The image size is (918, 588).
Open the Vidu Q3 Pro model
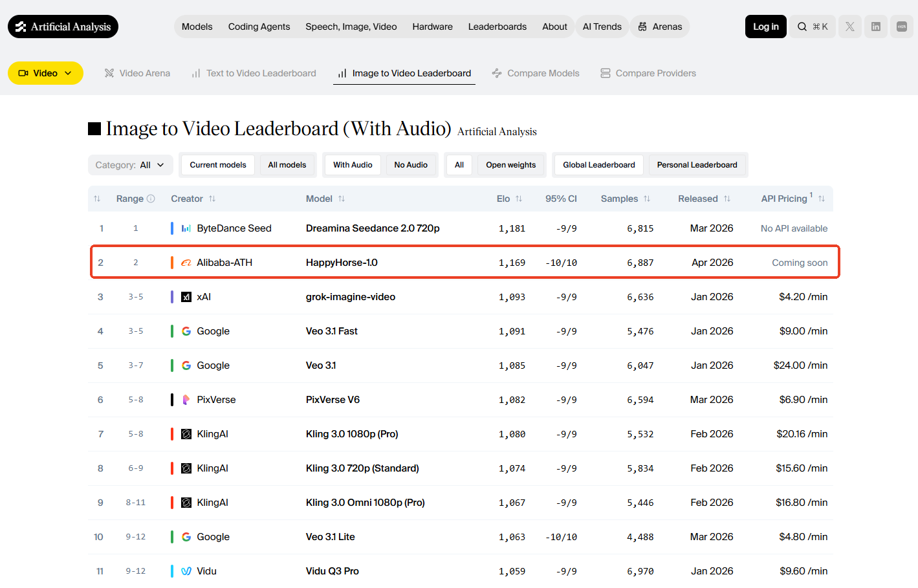coord(333,571)
